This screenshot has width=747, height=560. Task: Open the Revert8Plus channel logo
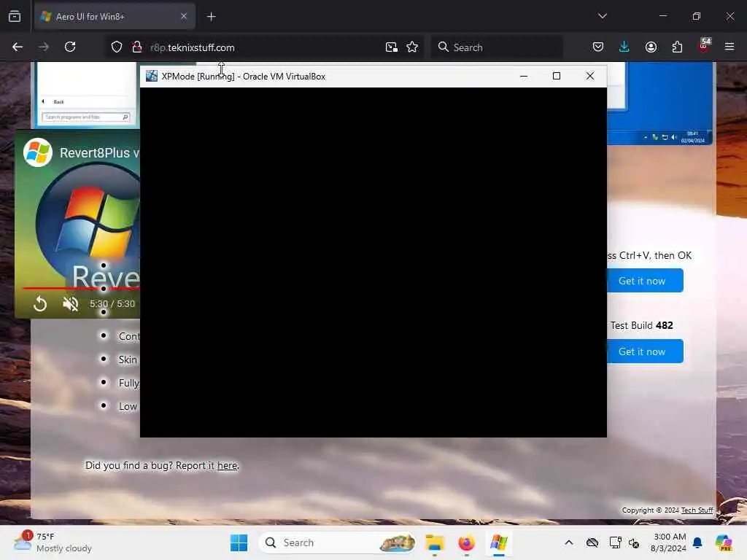click(x=38, y=153)
